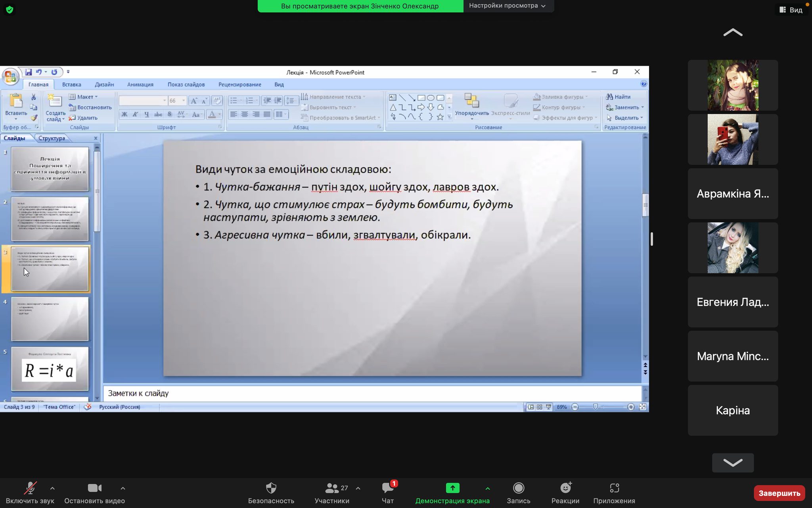Start slide show from the status bar icon
The image size is (812, 508).
pos(548,407)
